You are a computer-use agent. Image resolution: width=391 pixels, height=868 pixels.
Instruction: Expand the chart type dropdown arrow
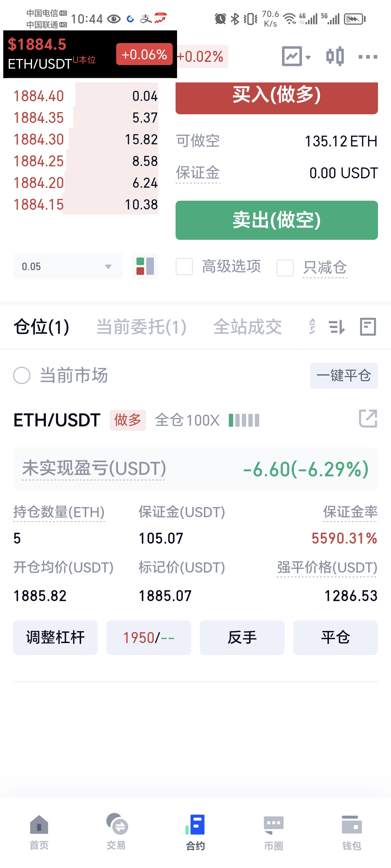[308, 57]
